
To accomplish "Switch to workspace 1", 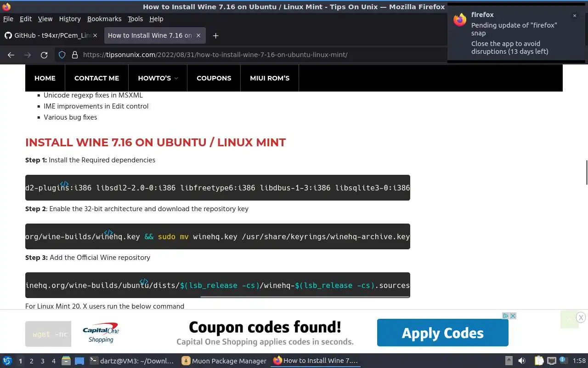I will click(x=20, y=361).
